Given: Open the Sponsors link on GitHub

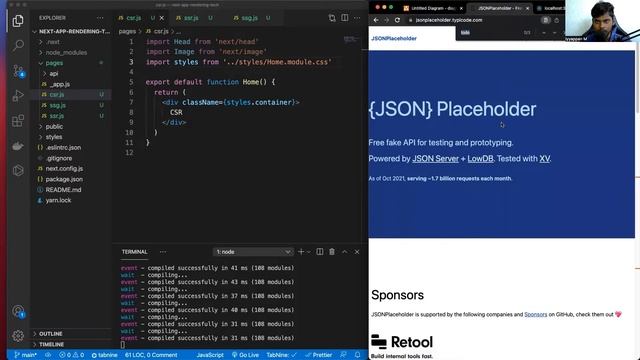Looking at the screenshot, I should [536, 314].
